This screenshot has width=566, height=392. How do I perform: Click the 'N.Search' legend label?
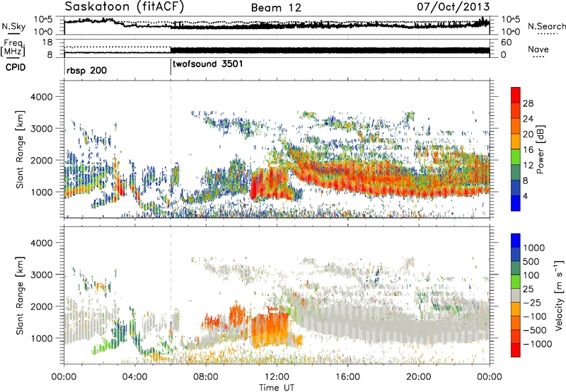point(546,26)
